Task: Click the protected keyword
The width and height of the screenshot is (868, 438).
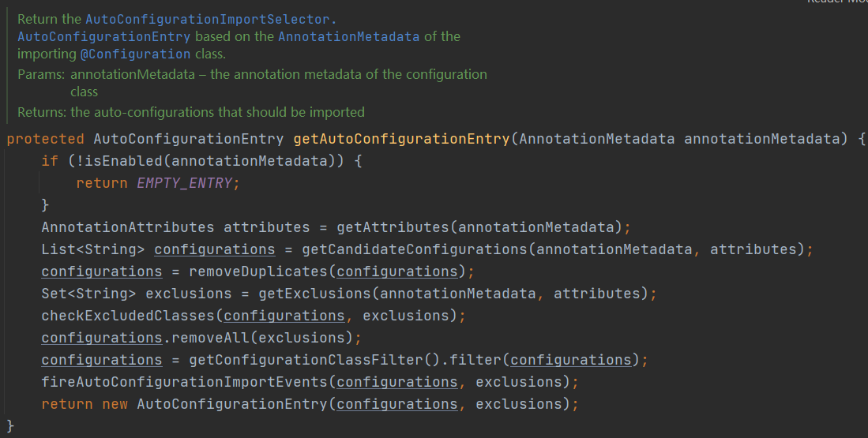Action: tap(45, 139)
